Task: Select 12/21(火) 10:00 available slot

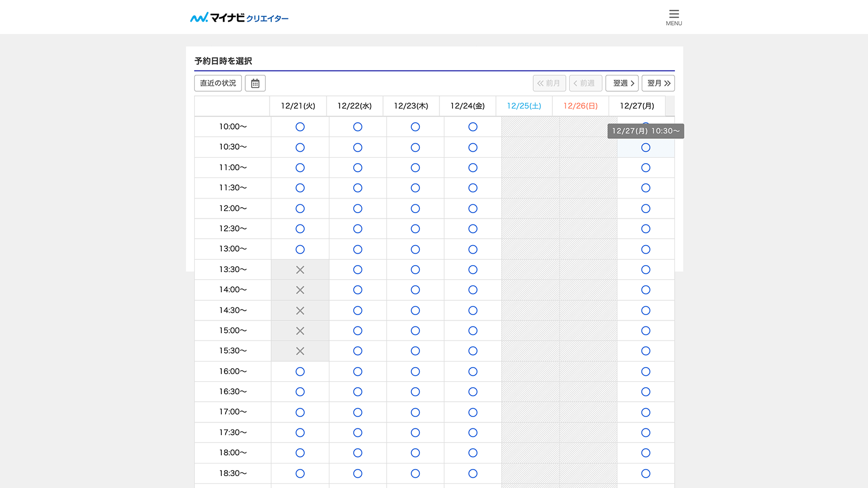Action: pos(300,127)
